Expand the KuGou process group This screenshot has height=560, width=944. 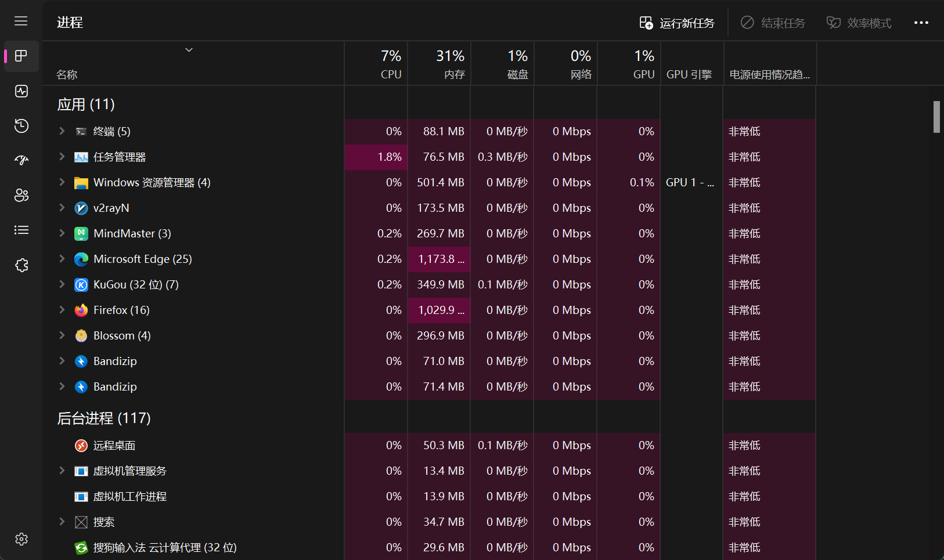tap(62, 284)
